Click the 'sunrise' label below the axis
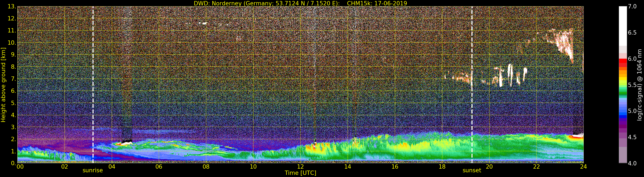This screenshot has height=177, width=644. [x=93, y=170]
